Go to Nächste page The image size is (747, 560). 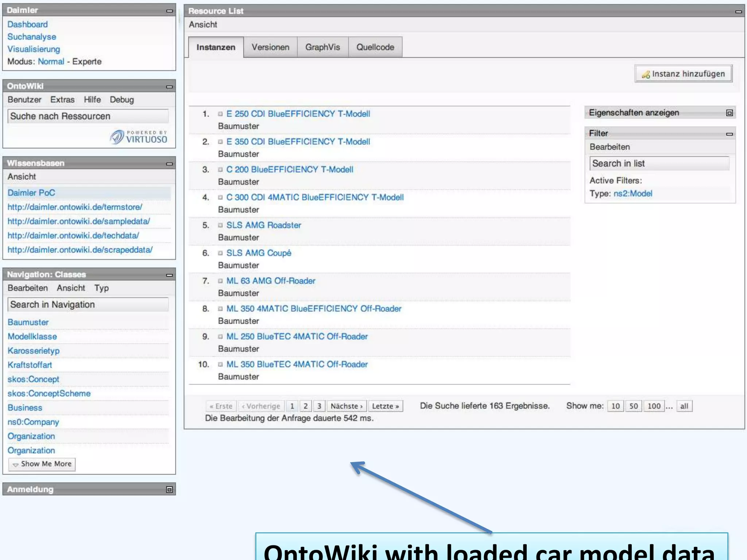point(347,406)
